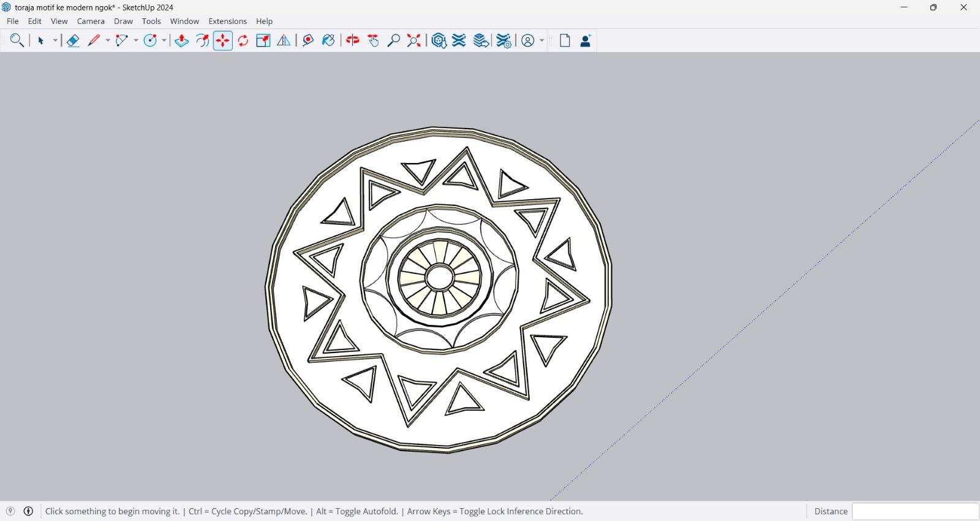Open the Extensions menu

coord(227,21)
